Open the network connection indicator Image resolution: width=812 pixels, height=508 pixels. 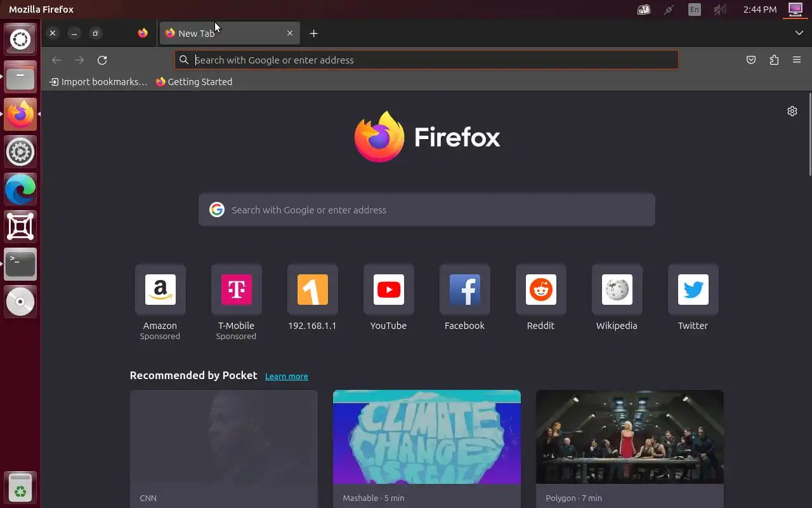(x=669, y=10)
